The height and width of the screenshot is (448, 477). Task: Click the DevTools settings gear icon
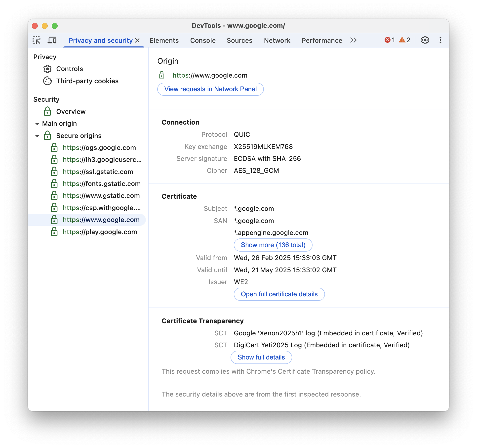[425, 40]
